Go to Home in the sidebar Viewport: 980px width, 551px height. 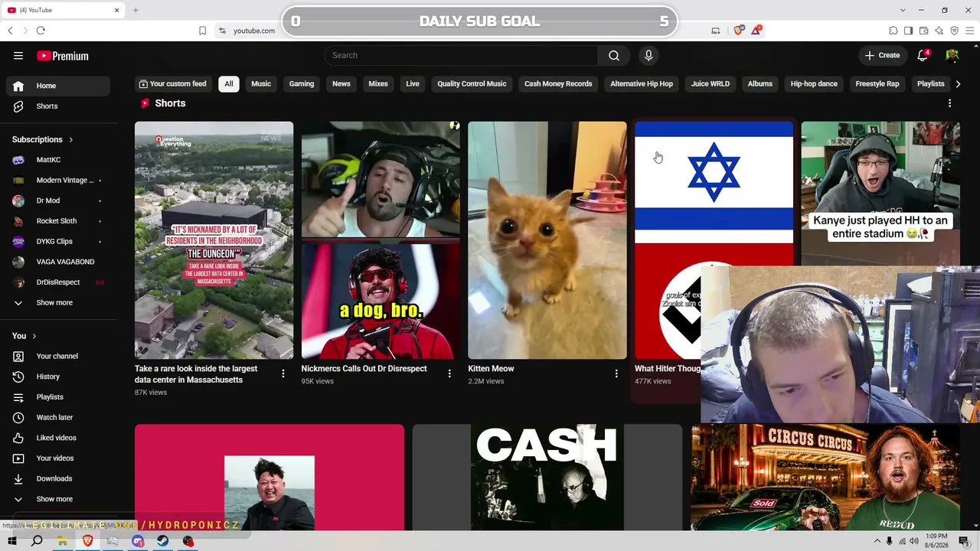point(60,86)
